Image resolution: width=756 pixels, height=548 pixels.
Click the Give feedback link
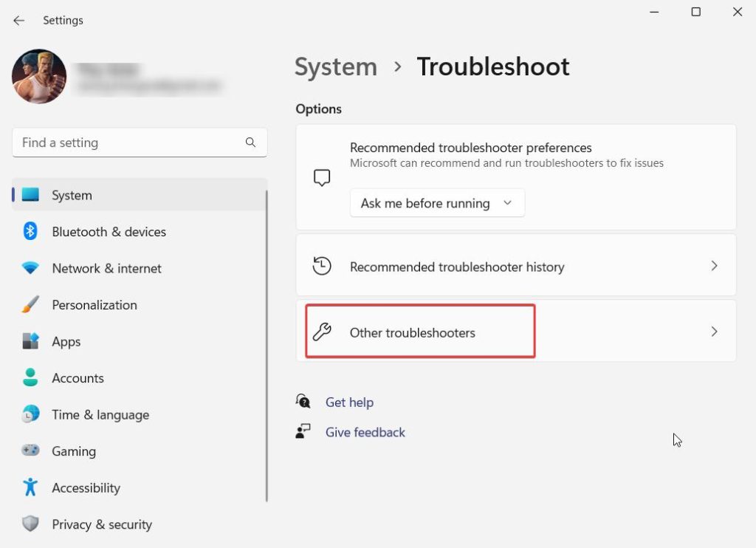coord(365,433)
